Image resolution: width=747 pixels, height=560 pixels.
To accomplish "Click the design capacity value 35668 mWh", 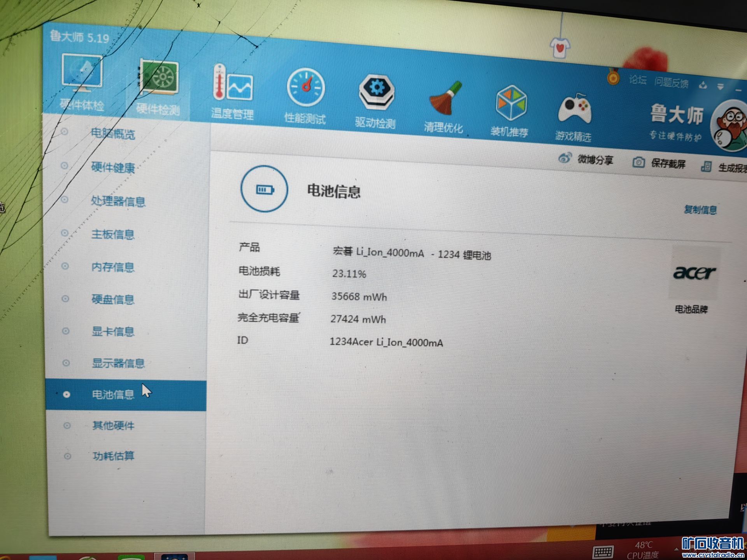I will [359, 297].
